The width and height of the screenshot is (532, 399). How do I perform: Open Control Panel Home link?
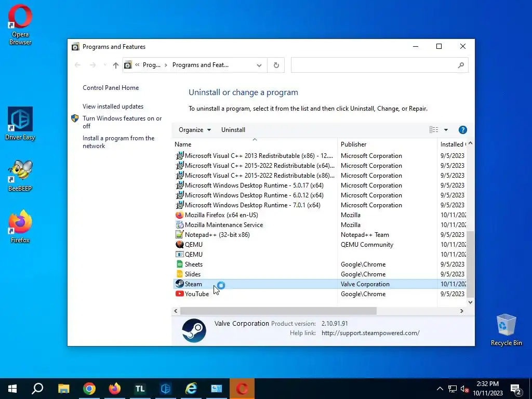[x=111, y=88]
